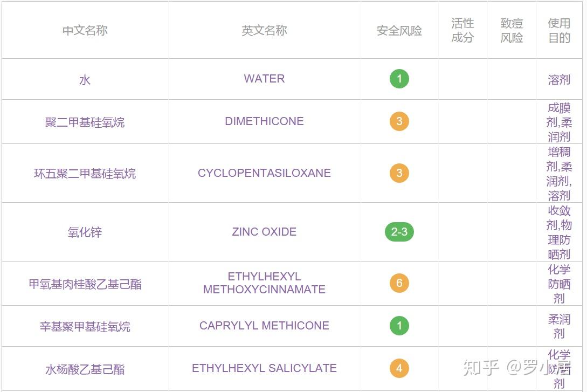Click the Chinese name 氧化锌
The width and height of the screenshot is (587, 392).
click(x=85, y=232)
